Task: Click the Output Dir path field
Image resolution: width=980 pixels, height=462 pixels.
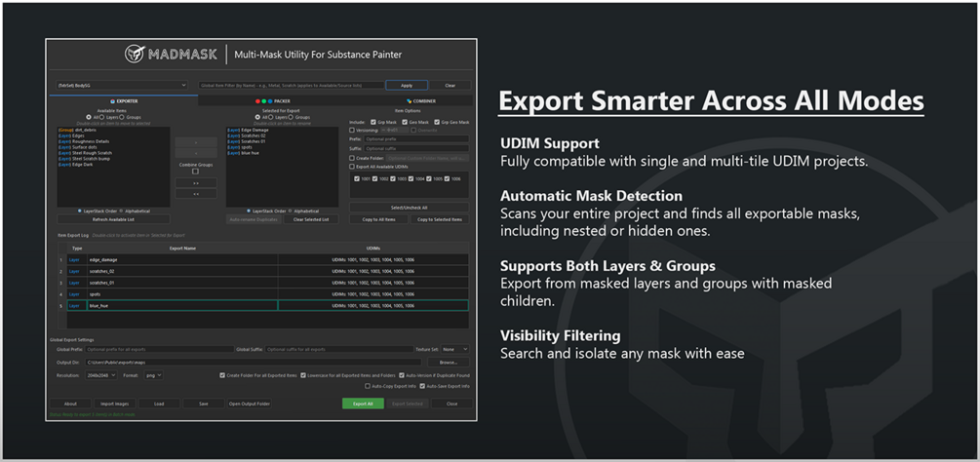Action: (x=254, y=363)
